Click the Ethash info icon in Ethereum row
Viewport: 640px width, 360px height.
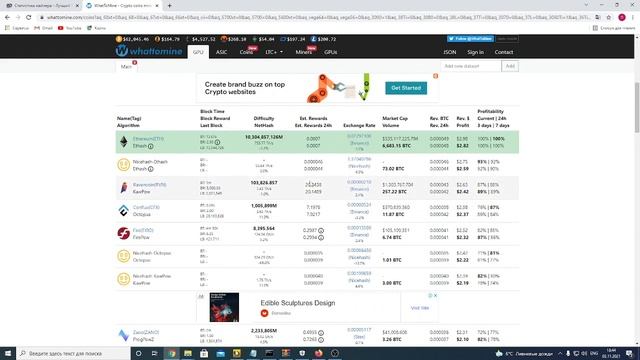tap(151, 146)
